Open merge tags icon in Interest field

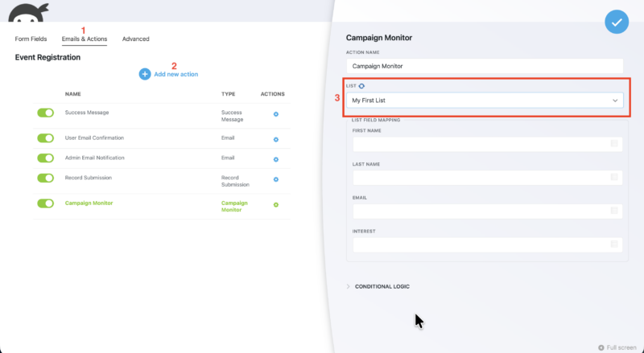point(614,244)
